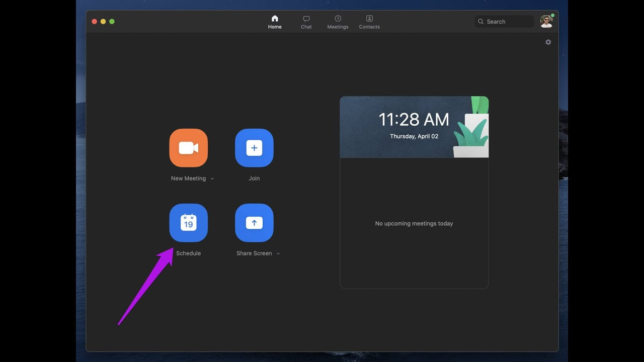Expand the Share Screen dropdown arrow

(x=278, y=253)
